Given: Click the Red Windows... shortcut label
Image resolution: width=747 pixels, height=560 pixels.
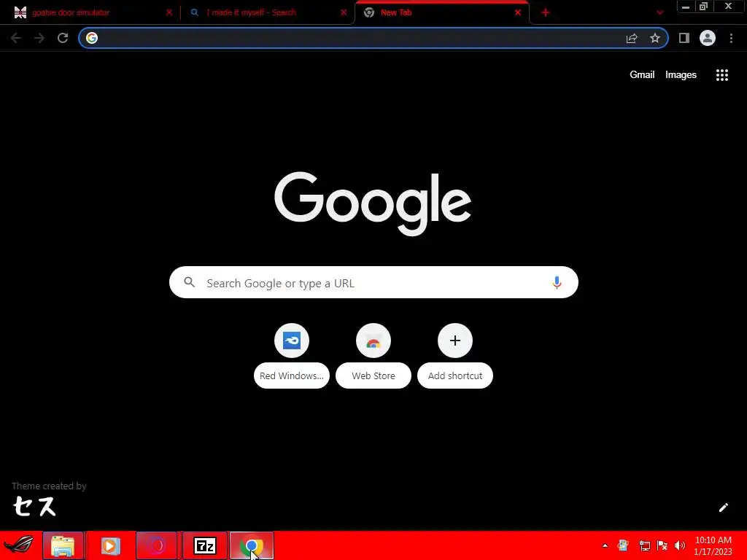Looking at the screenshot, I should [292, 376].
